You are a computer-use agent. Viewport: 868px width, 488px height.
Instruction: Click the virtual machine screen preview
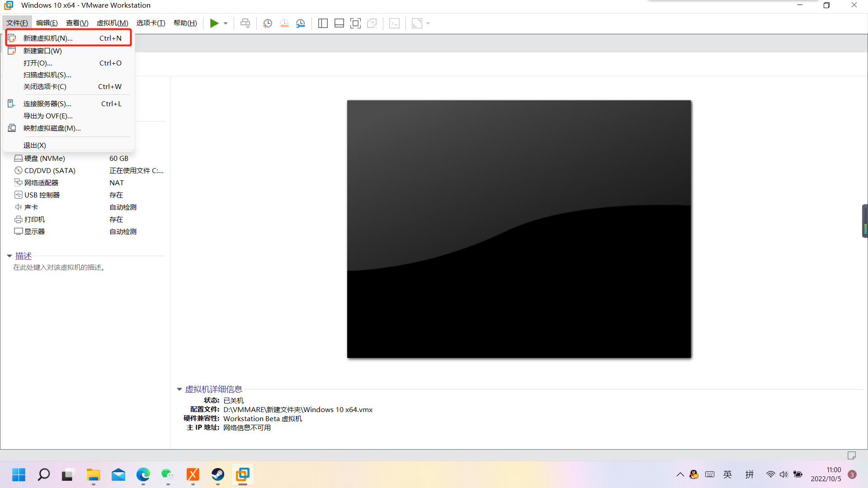click(x=519, y=229)
